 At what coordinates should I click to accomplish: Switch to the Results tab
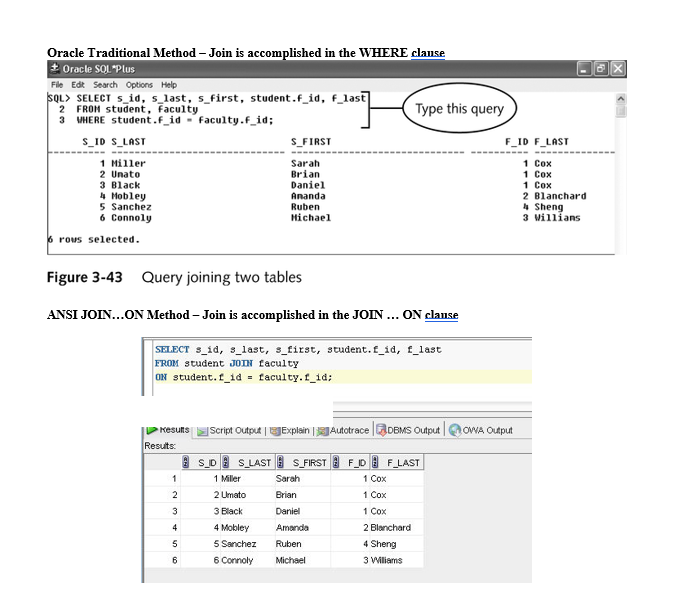tap(169, 430)
